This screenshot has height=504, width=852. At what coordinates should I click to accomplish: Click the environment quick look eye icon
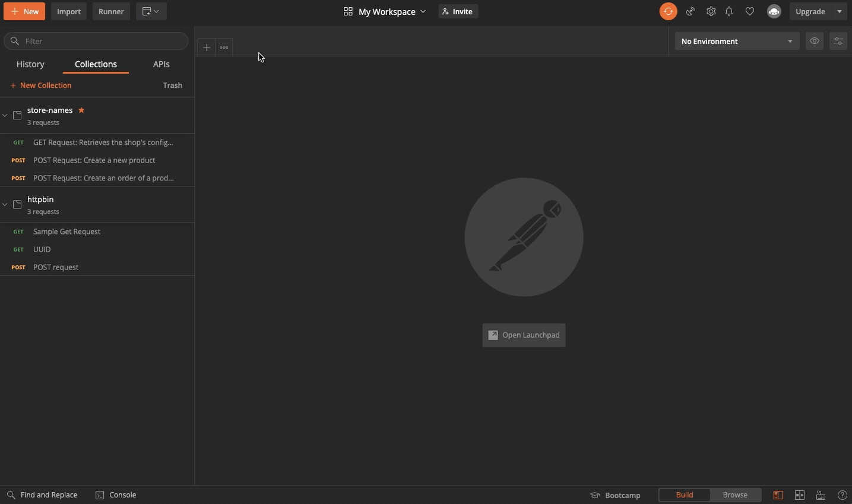(815, 41)
